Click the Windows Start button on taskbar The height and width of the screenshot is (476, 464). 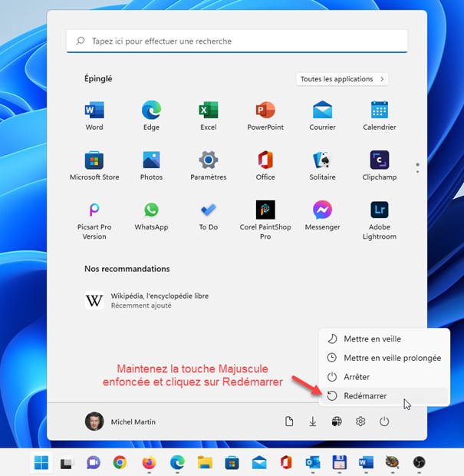click(41, 462)
